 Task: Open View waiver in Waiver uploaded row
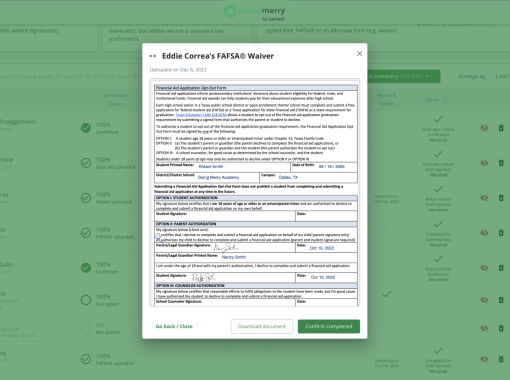[x=438, y=210]
